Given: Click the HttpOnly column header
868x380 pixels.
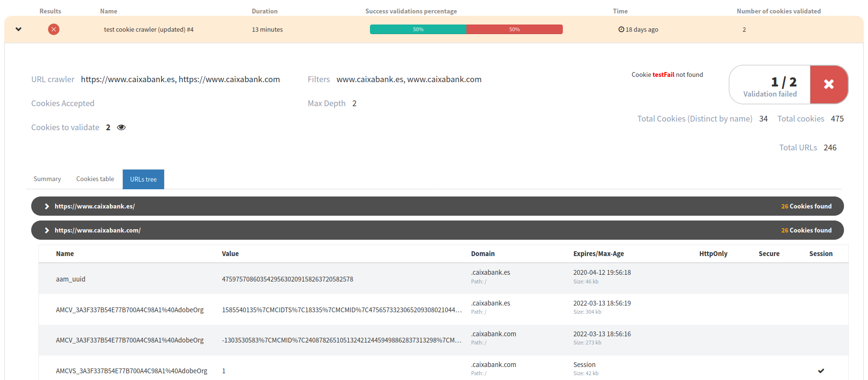Looking at the screenshot, I should coord(713,254).
